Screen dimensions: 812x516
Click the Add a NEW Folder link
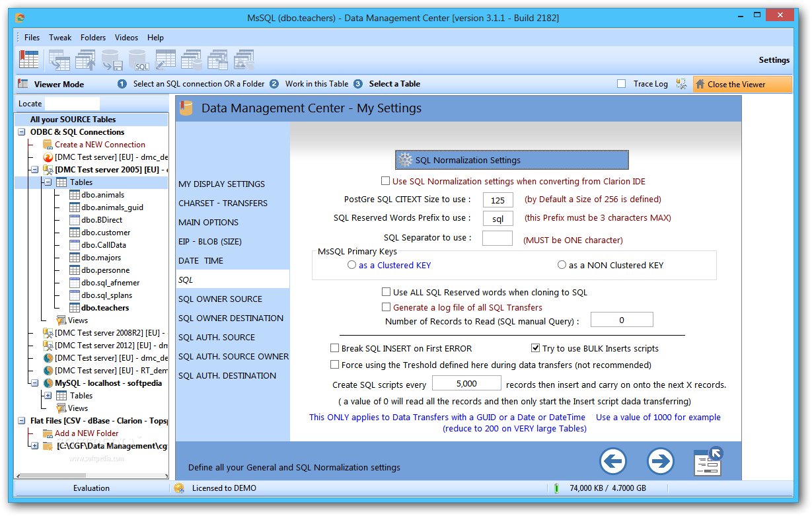pyautogui.click(x=87, y=433)
